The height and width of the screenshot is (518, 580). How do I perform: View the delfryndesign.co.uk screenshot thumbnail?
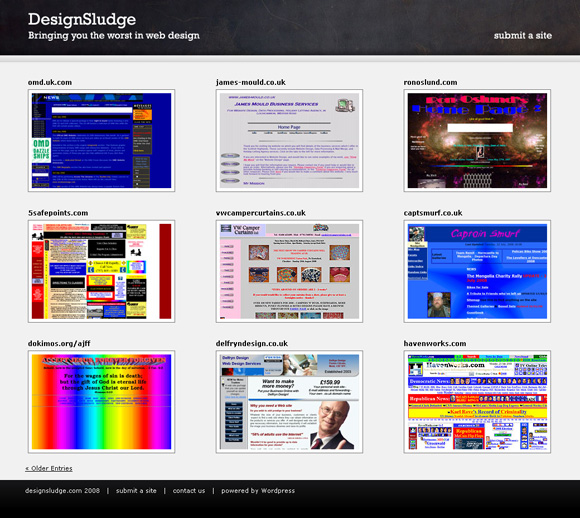pos(289,402)
